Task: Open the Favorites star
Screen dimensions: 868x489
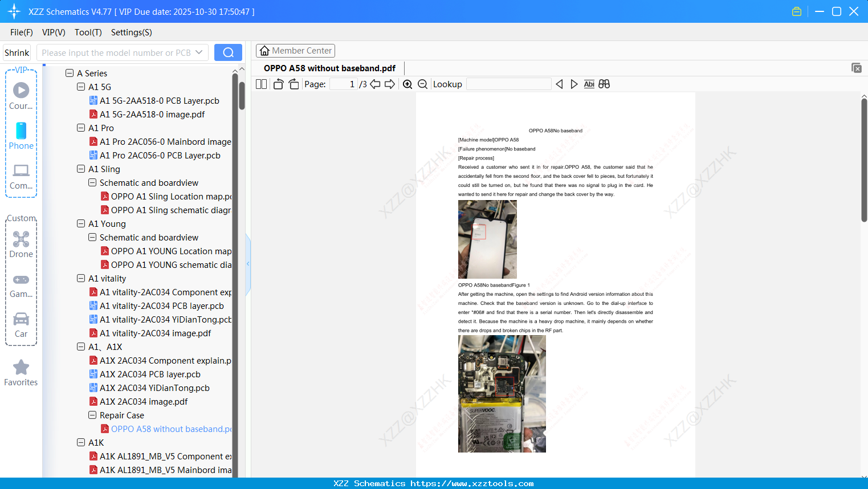Action: point(21,373)
